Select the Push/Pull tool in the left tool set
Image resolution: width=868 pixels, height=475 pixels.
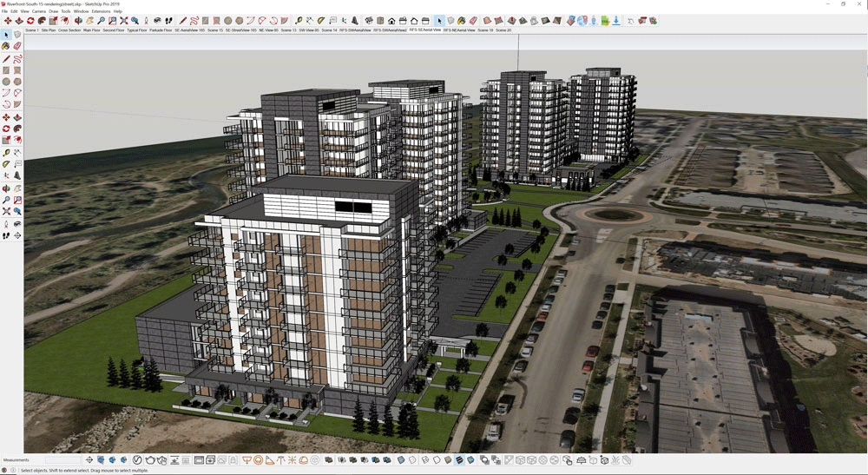tap(17, 117)
